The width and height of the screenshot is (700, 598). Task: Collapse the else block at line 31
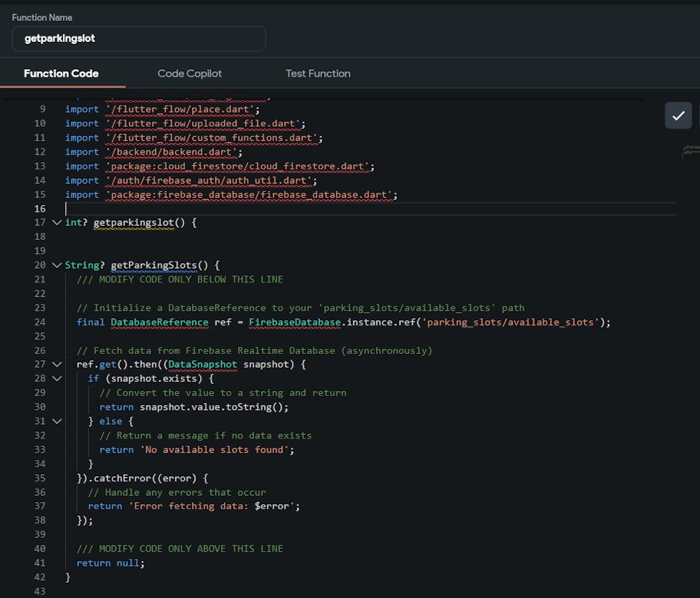click(57, 421)
